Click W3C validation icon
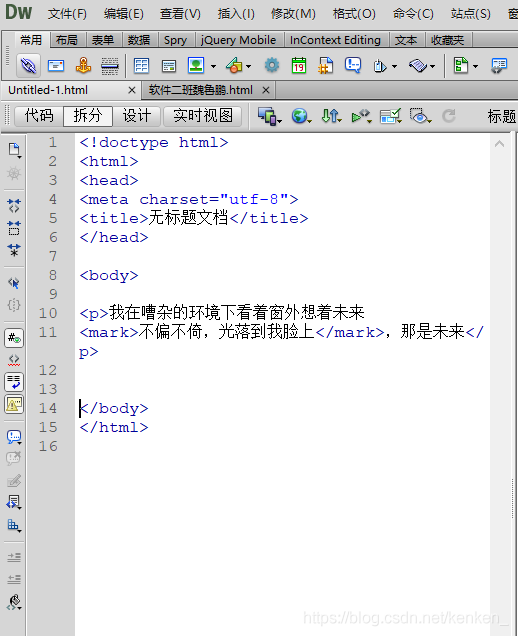Image resolution: width=518 pixels, height=636 pixels. (x=360, y=116)
